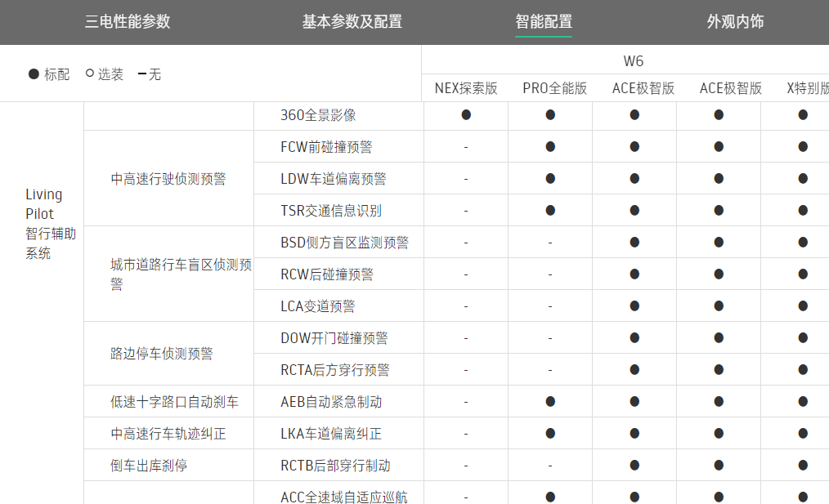Click the BSD侧方盲区监测预警 row label
Viewport: 829px width, 504px height.
344,243
